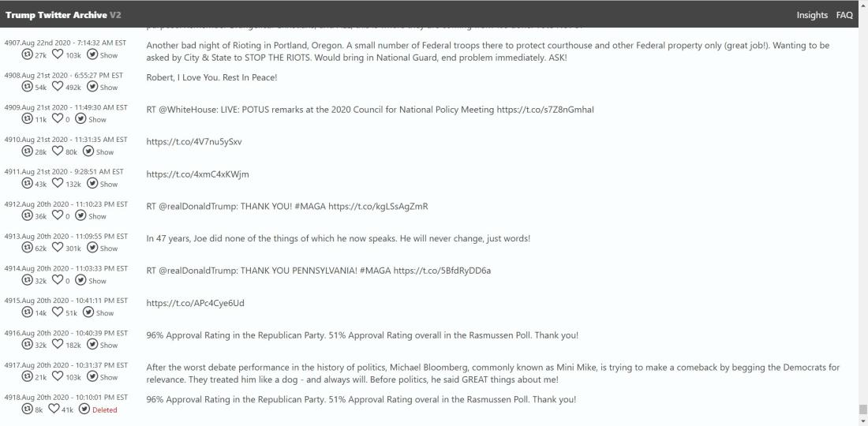This screenshot has width=868, height=426.
Task: Open the FAQ page
Action: pyautogui.click(x=844, y=15)
